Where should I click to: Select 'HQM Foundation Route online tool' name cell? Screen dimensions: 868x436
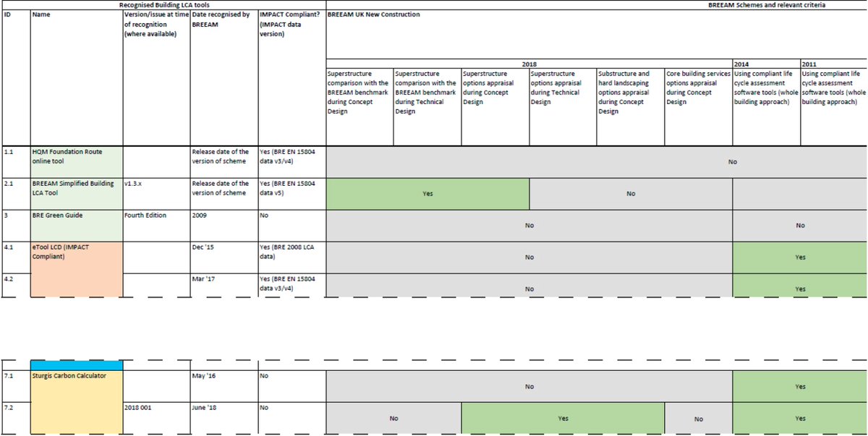(x=77, y=163)
